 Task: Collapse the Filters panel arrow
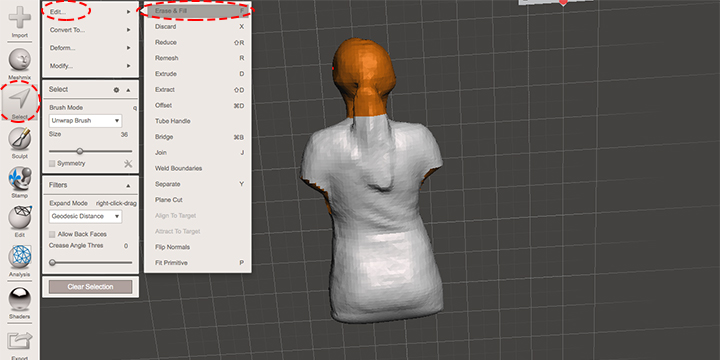128,186
